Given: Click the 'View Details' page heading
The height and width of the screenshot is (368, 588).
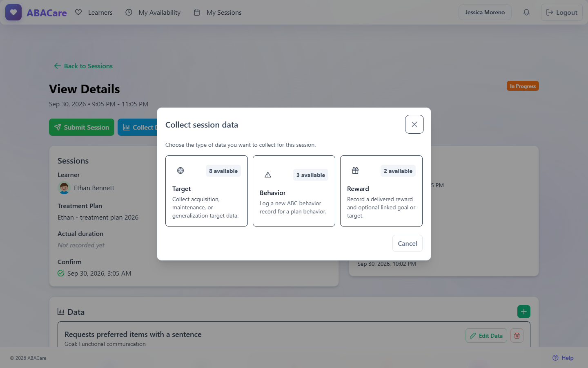Looking at the screenshot, I should click(x=85, y=89).
